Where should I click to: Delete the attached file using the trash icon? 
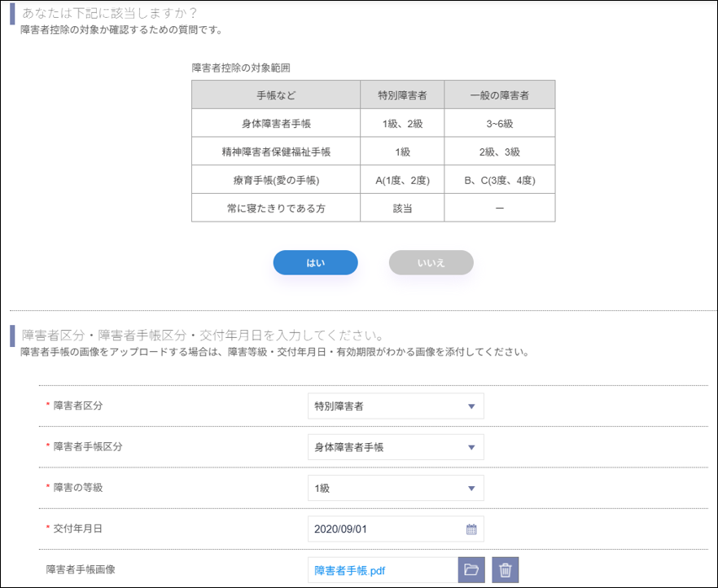point(506,569)
